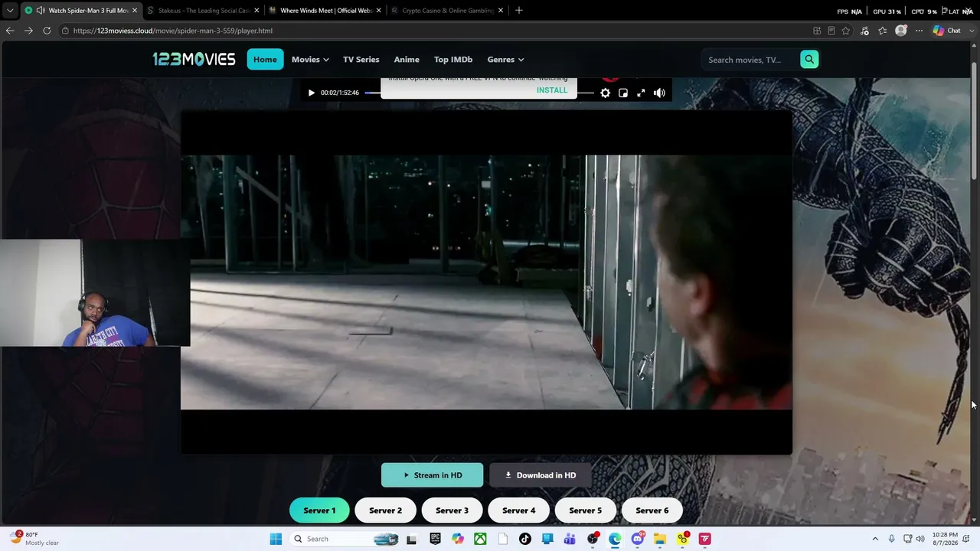Go to the Home page

tap(265, 60)
